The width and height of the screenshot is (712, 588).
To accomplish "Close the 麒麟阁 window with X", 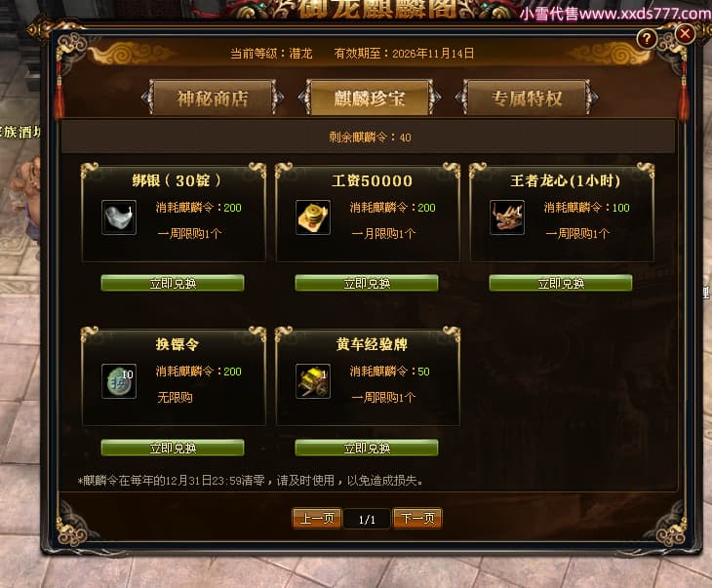I will pyautogui.click(x=686, y=33).
